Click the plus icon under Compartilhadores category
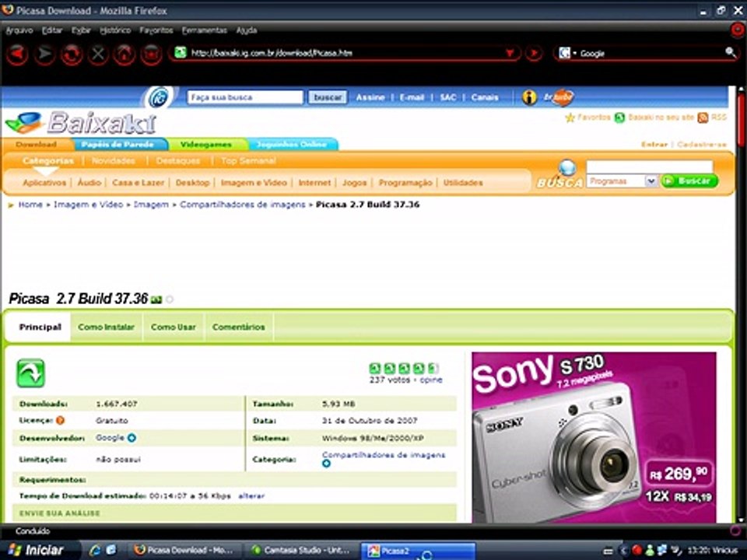This screenshot has height=560, width=747. [x=326, y=464]
